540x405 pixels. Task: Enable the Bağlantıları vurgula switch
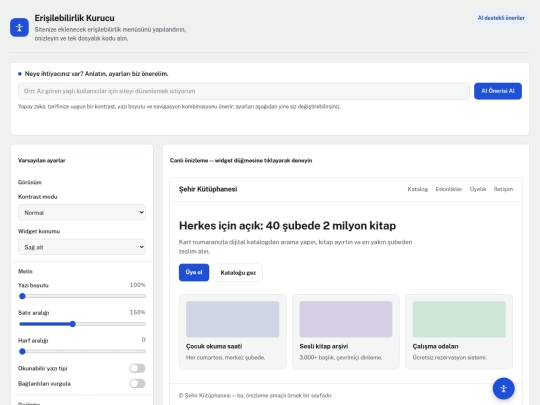coord(137,384)
